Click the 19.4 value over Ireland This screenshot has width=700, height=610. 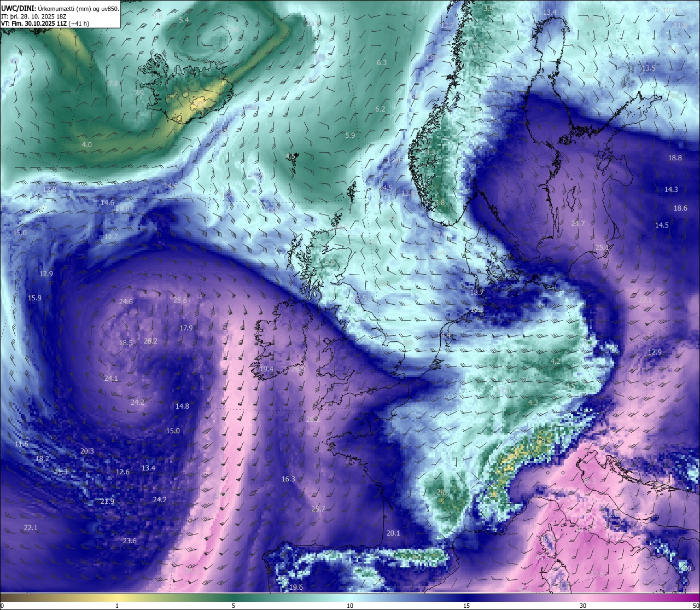[x=266, y=369]
